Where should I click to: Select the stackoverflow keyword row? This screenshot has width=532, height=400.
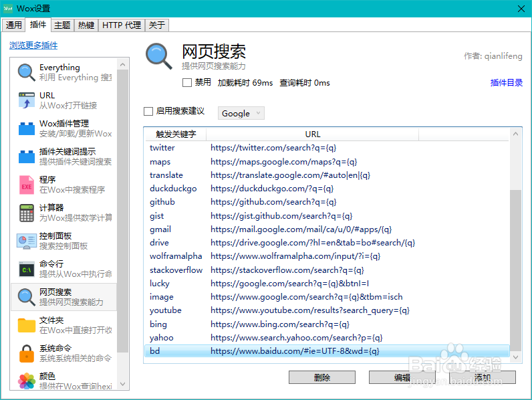tap(327, 270)
